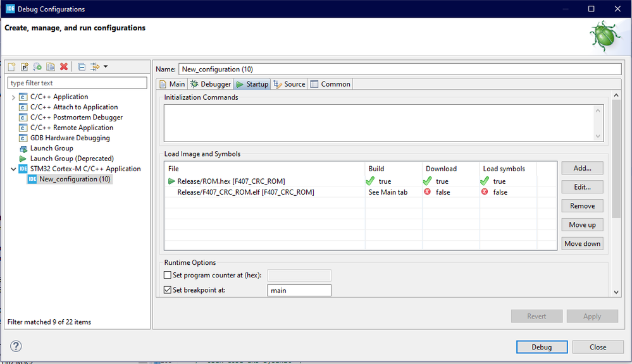632x364 pixels.
Task: Toggle Download check mark for ROM.hex row
Action: point(428,181)
